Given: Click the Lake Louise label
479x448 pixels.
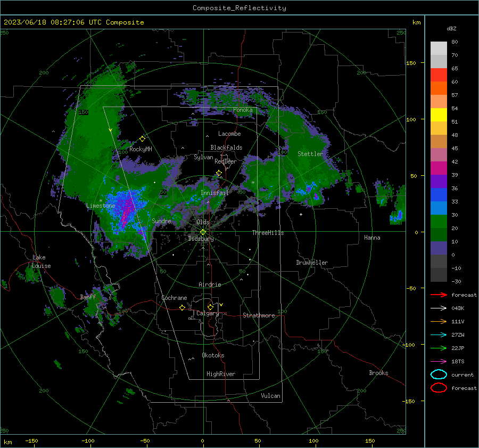Looking at the screenshot, I should coord(41,262).
